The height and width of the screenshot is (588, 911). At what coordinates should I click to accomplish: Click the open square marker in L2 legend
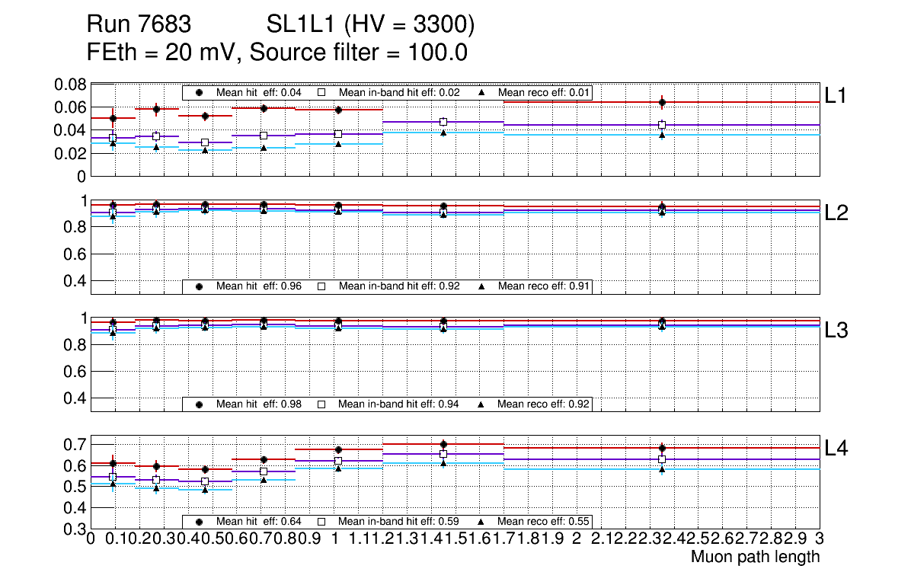pos(321,286)
